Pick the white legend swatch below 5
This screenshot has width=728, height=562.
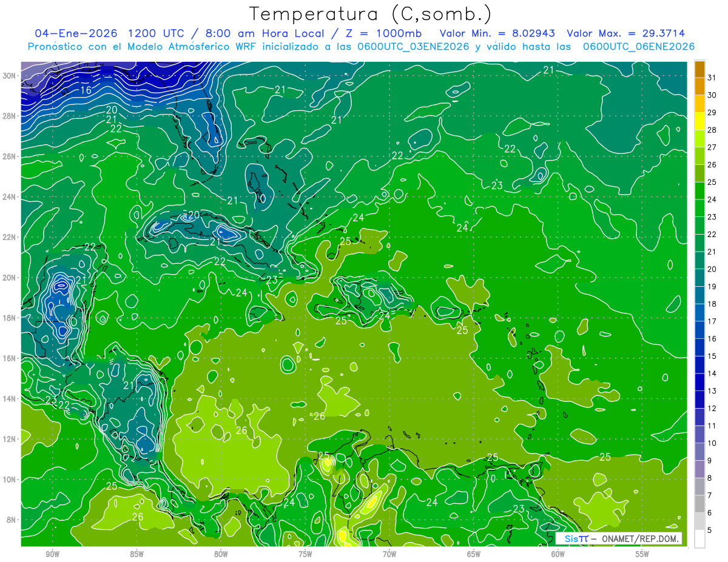pyautogui.click(x=699, y=539)
